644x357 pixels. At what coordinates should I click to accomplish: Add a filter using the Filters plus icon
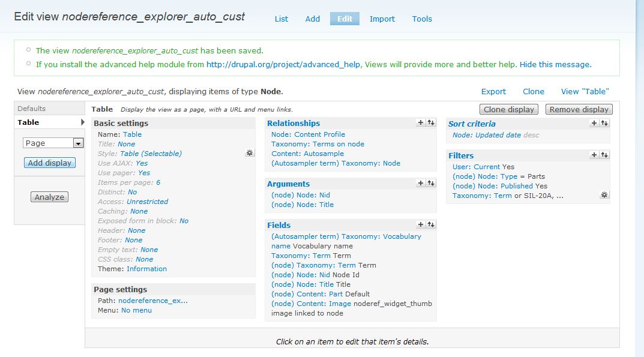[x=594, y=155]
